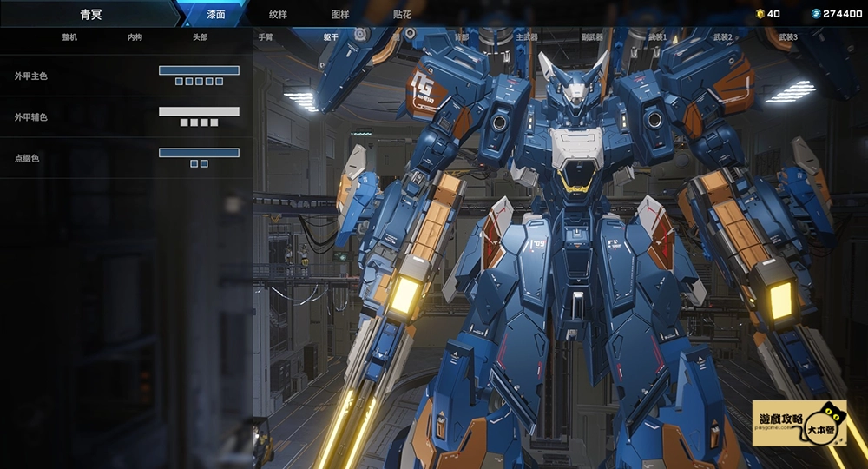This screenshot has width=868, height=469.
Task: Click the gold currency amount 40
Action: click(x=774, y=14)
